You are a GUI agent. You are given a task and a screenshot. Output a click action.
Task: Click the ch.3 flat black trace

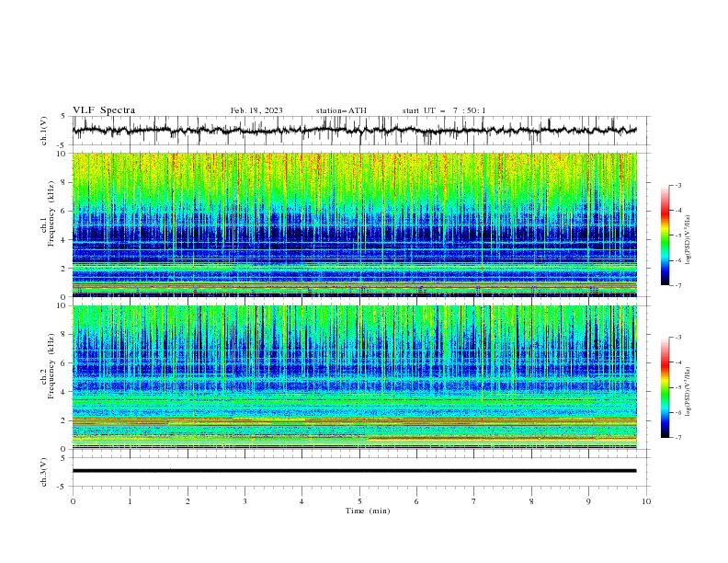tap(354, 471)
